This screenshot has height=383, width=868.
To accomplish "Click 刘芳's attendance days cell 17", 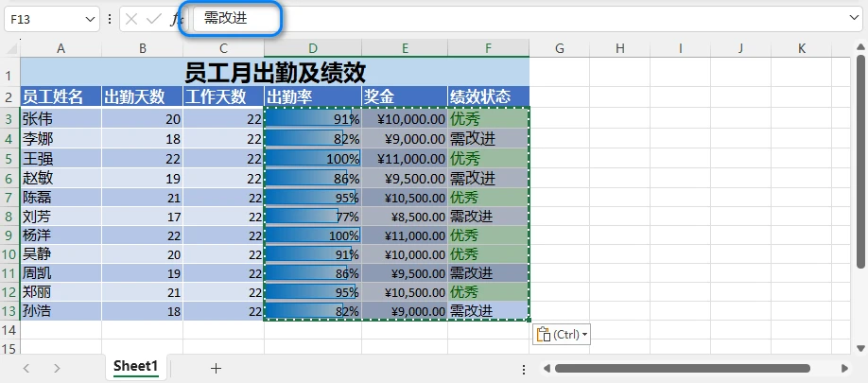I will 142,216.
